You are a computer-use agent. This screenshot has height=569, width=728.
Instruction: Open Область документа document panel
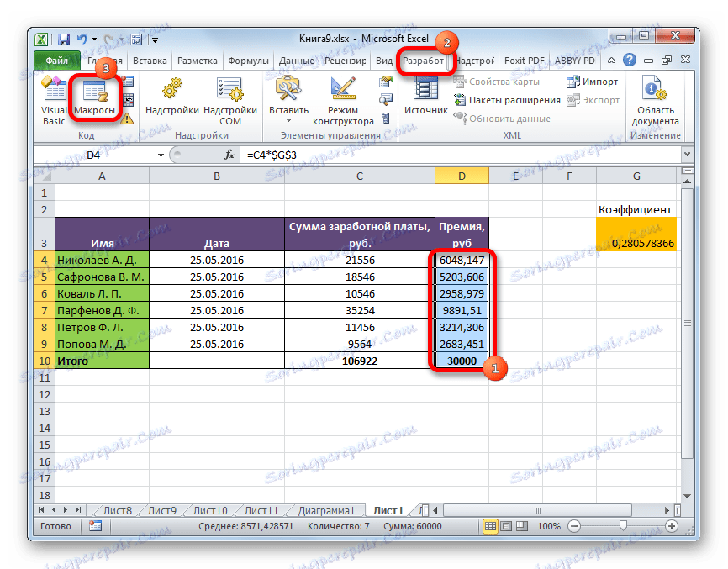[655, 101]
